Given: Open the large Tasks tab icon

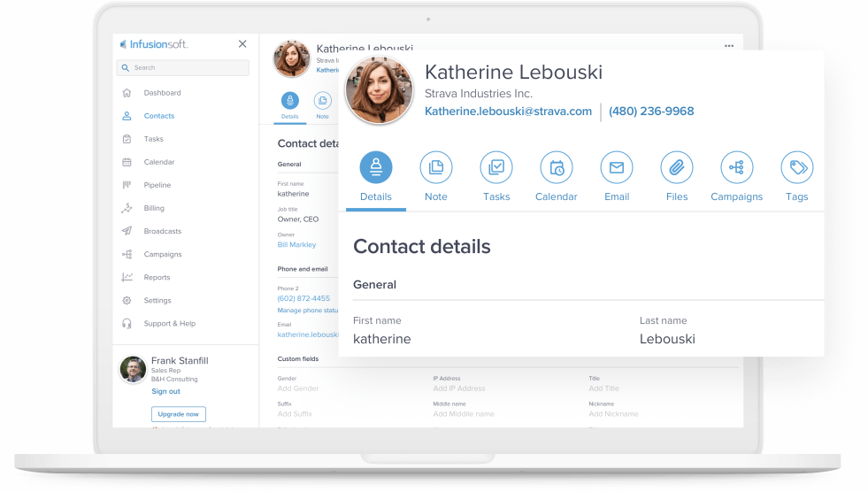Looking at the screenshot, I should (496, 167).
